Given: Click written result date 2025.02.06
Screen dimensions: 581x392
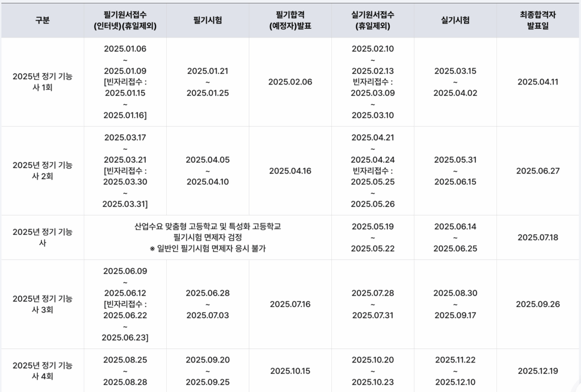Looking at the screenshot, I should tap(290, 82).
